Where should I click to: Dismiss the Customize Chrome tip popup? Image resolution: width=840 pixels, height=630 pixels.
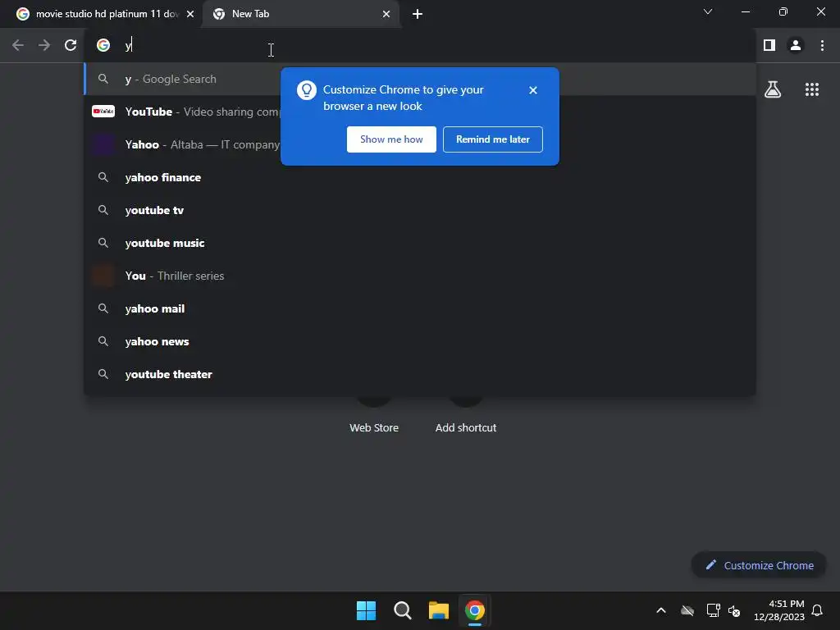pos(532,90)
